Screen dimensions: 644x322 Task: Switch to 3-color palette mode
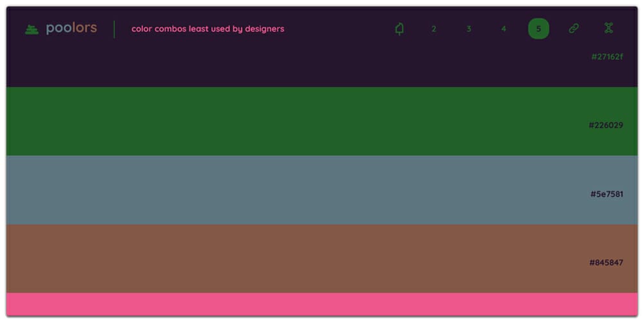pyautogui.click(x=469, y=29)
